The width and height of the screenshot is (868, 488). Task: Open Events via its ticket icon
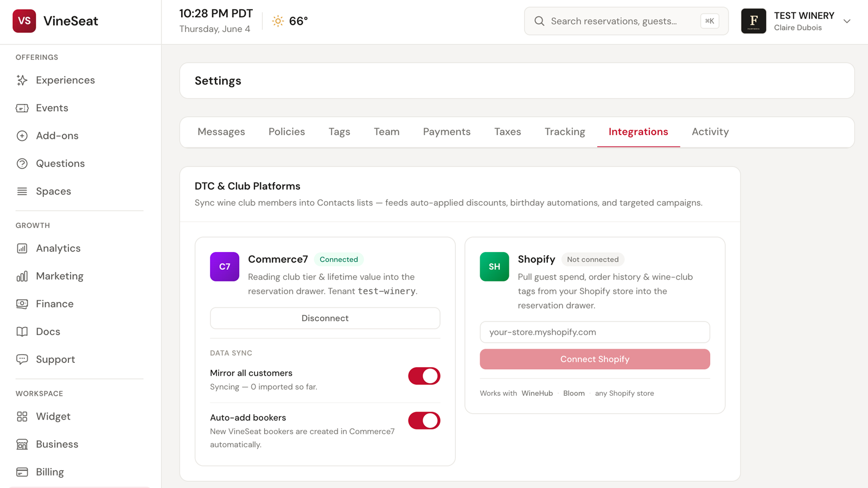coord(22,108)
